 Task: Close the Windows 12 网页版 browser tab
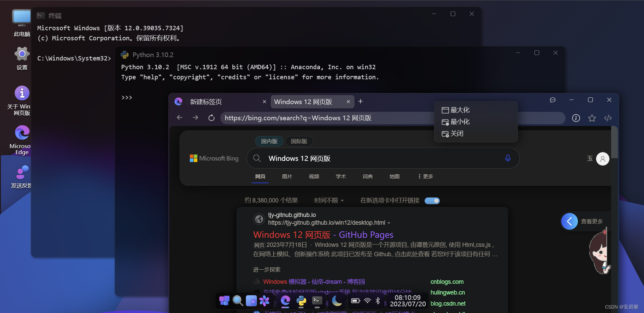pyautogui.click(x=348, y=101)
